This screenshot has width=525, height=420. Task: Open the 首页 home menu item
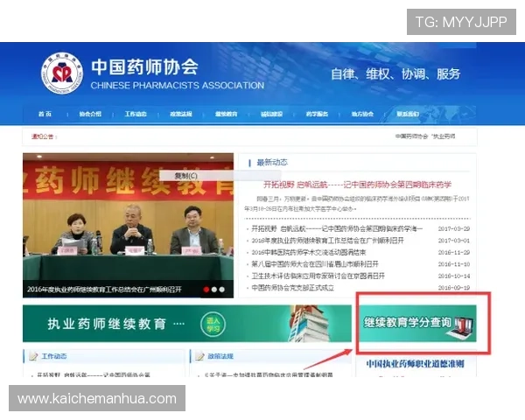click(45, 114)
